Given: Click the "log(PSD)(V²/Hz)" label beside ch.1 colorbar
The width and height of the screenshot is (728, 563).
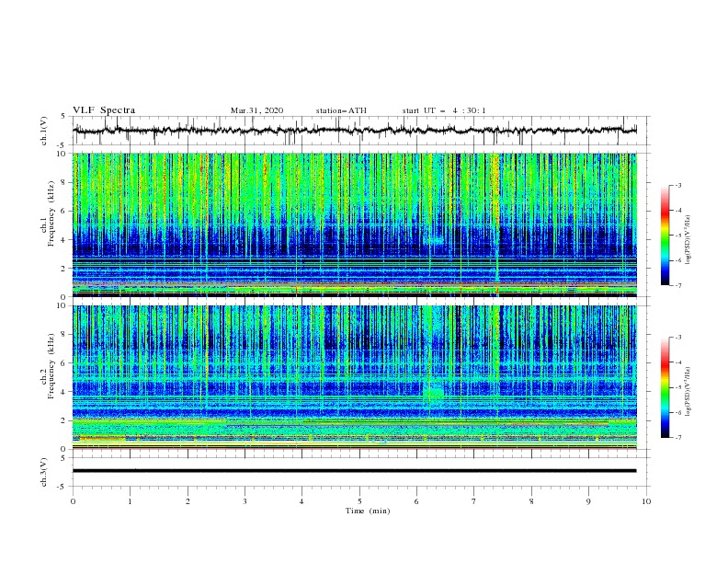Looking at the screenshot, I should click(688, 240).
